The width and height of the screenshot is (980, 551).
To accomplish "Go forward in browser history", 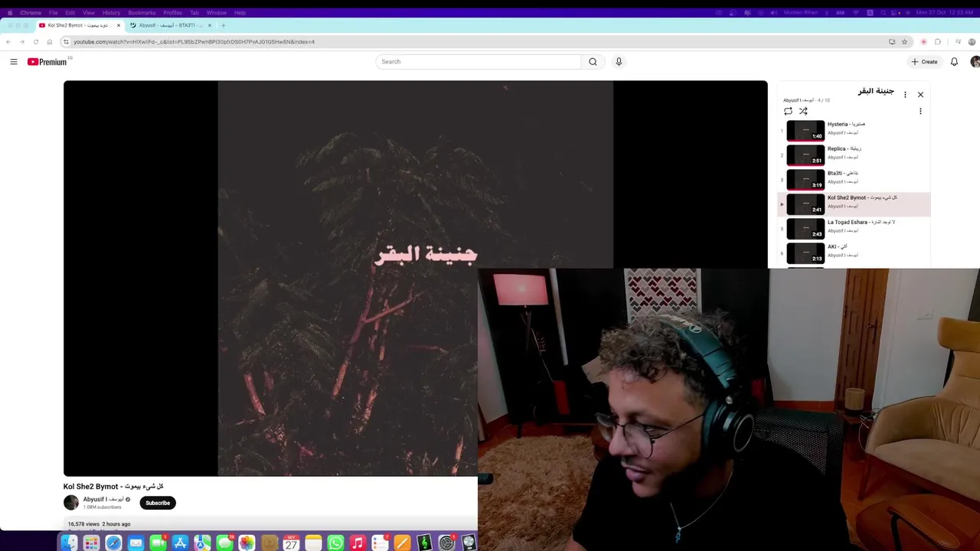I will point(21,41).
